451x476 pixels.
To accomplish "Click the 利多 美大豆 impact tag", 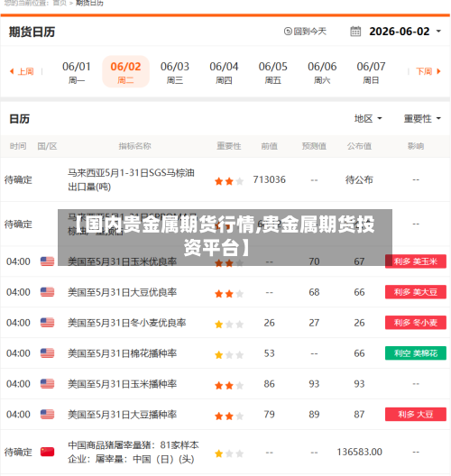I will 416,292.
